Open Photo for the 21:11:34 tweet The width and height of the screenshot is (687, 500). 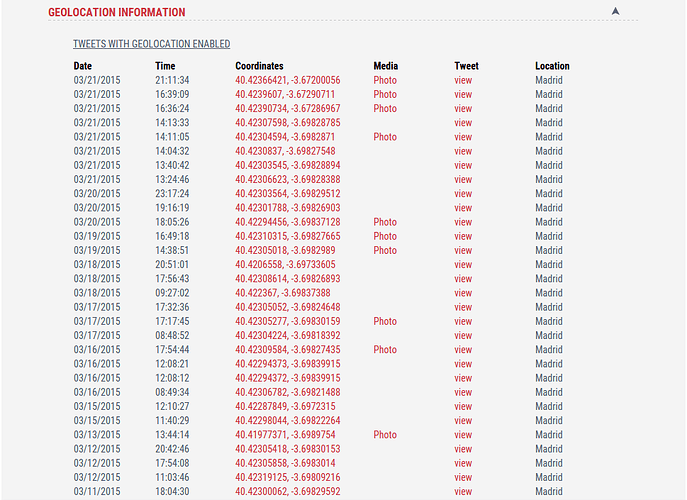click(x=385, y=80)
